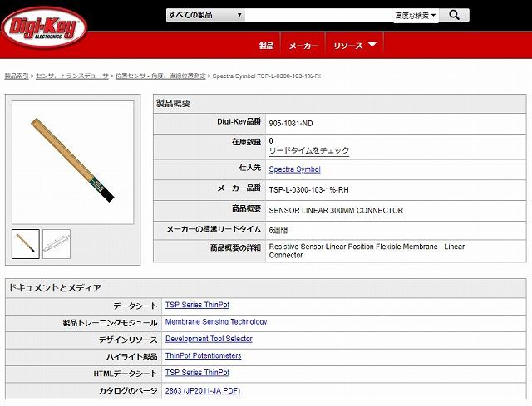This screenshot has height=406, width=532.
Task: Click the 商品概要の詳細 row label
Action: click(x=235, y=247)
